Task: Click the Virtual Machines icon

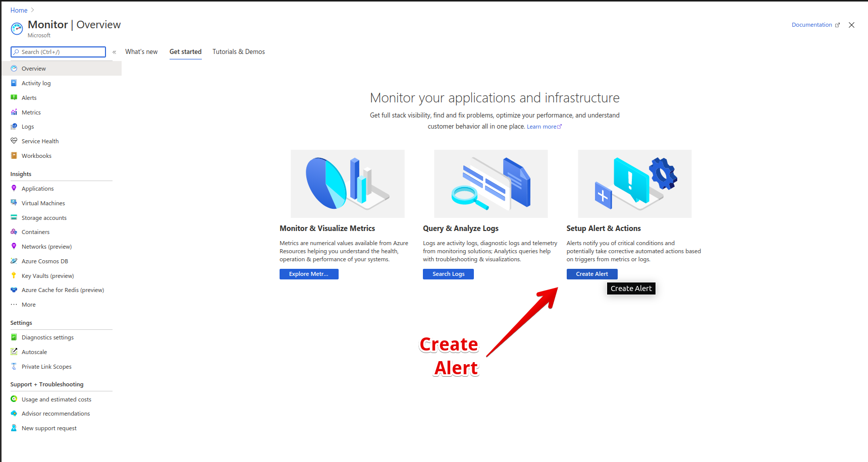Action: [x=14, y=203]
